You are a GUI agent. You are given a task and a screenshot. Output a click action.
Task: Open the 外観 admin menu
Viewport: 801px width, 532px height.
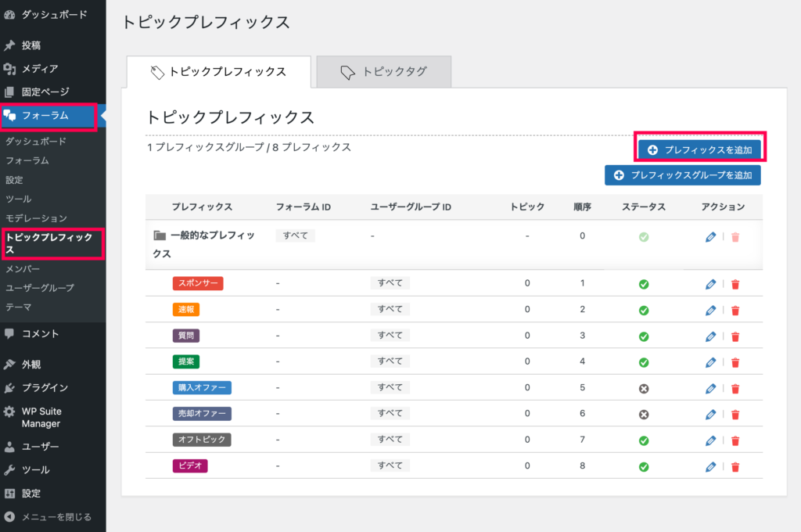[53, 365]
